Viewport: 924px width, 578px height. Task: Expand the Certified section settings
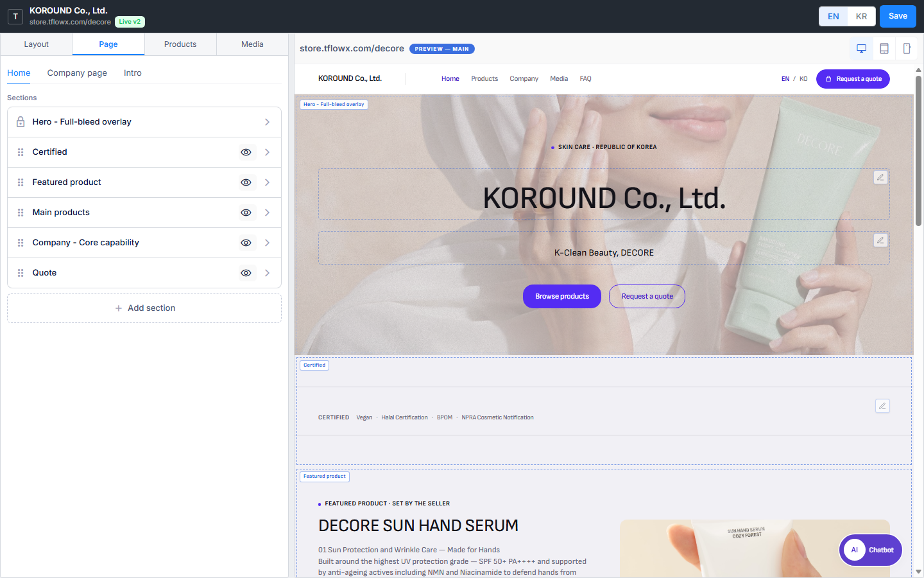pos(268,152)
